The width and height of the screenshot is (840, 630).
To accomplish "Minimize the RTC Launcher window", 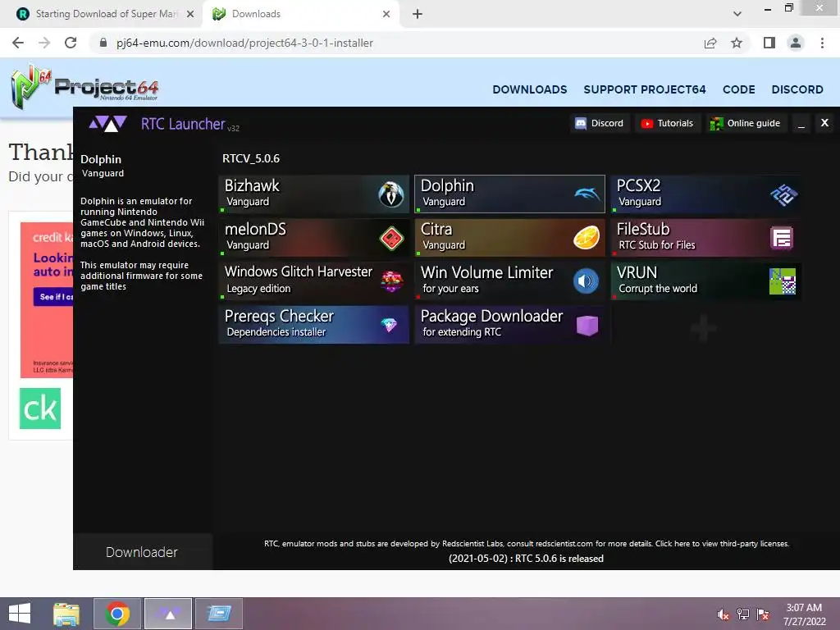I will point(801,124).
